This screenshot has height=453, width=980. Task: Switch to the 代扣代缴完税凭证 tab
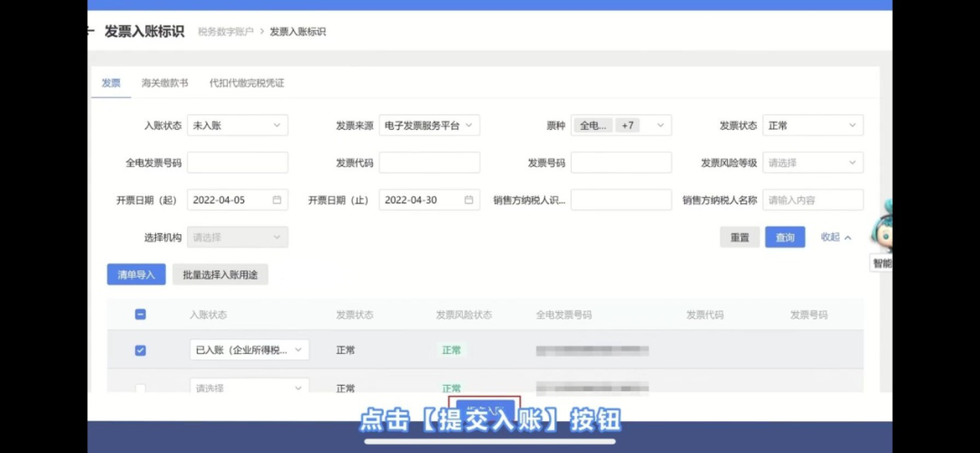[247, 83]
